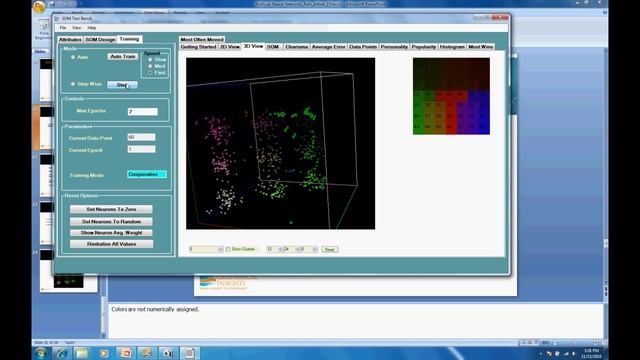Open the Data Points tab
The width and height of the screenshot is (640, 360).
pyautogui.click(x=363, y=47)
